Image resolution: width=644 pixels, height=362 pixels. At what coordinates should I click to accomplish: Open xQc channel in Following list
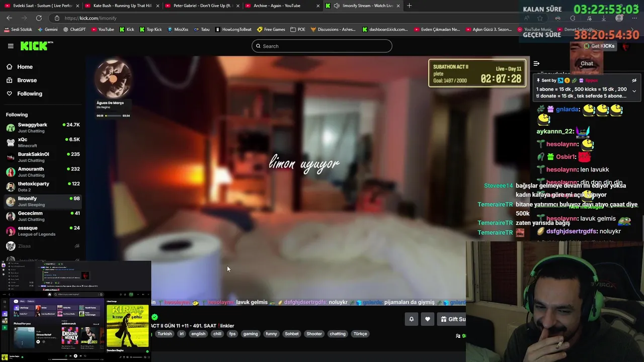[x=43, y=142]
